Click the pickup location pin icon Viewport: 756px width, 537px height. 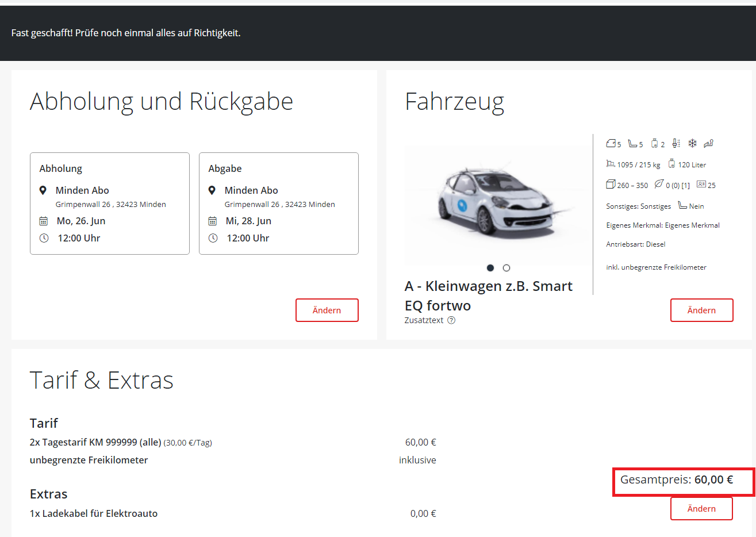coord(43,190)
